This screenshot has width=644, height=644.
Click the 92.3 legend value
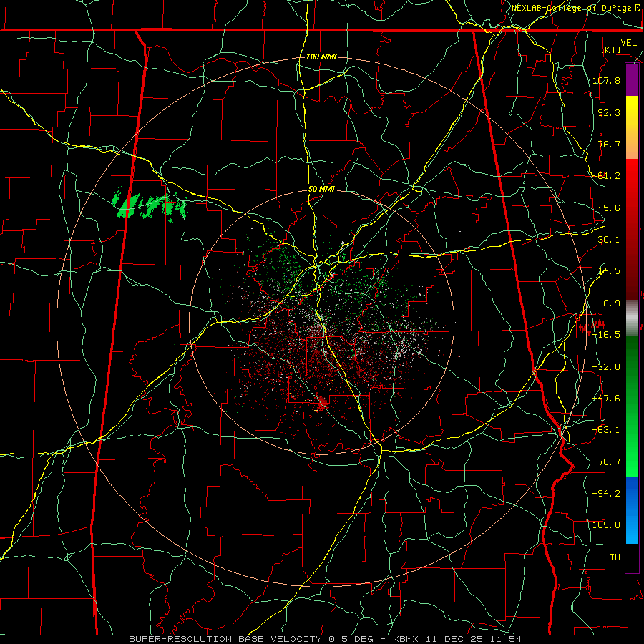click(x=609, y=112)
